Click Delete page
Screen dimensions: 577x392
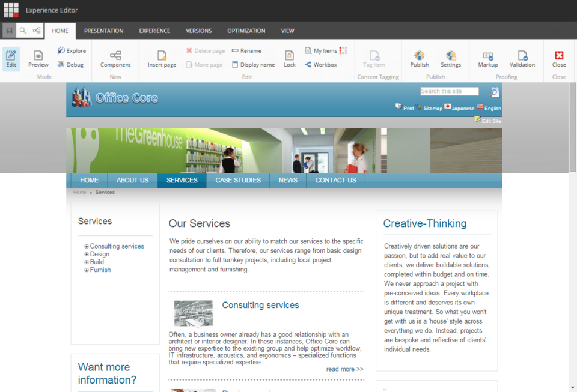[206, 50]
